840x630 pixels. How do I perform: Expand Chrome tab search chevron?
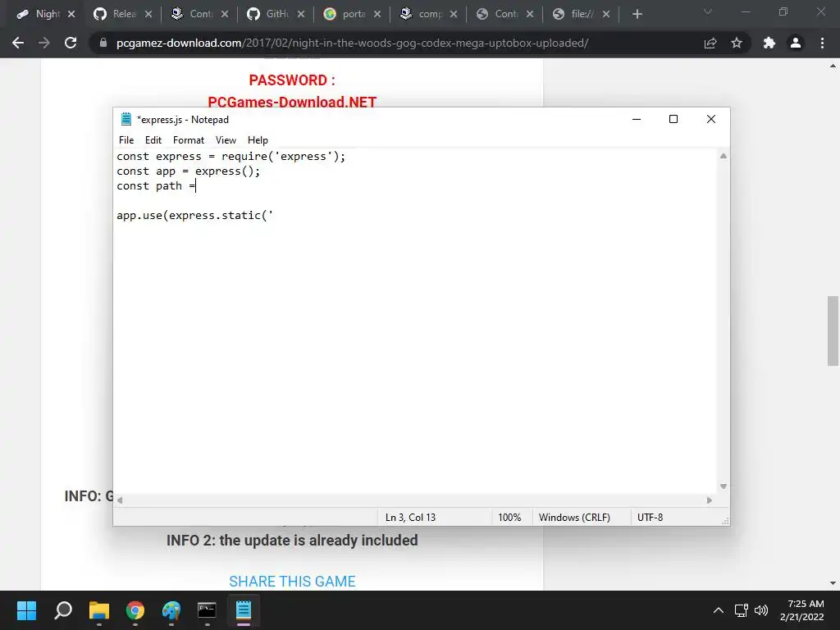tap(708, 11)
